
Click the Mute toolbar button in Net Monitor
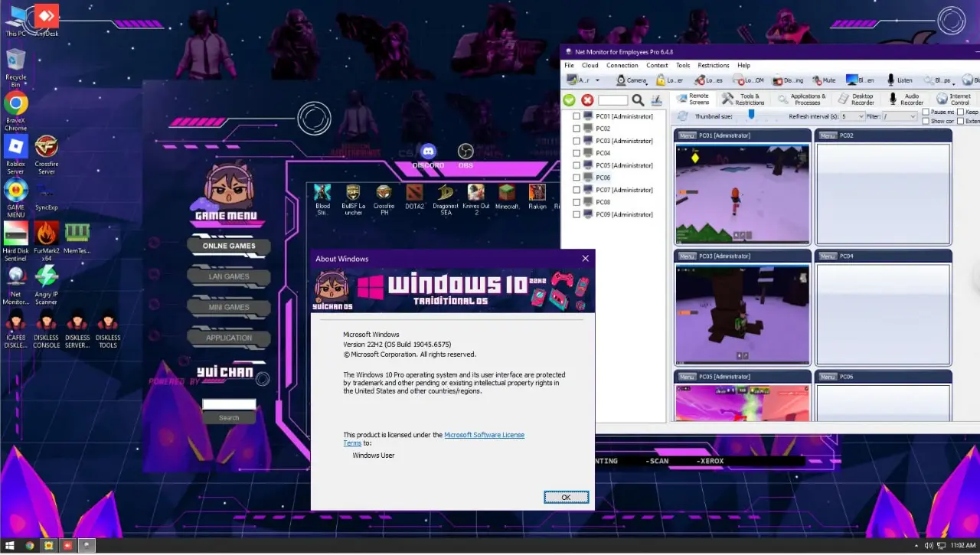[823, 80]
